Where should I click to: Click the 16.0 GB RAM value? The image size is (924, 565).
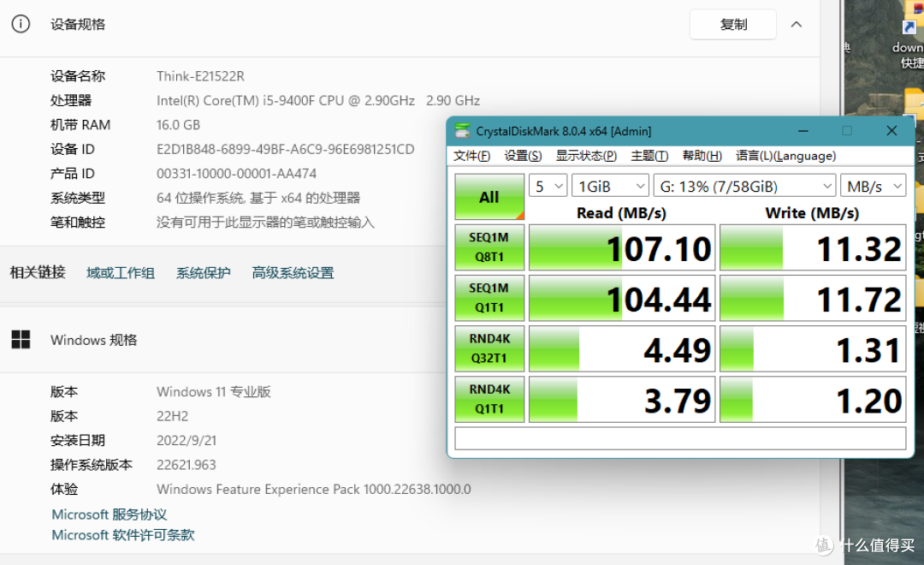pos(178,125)
